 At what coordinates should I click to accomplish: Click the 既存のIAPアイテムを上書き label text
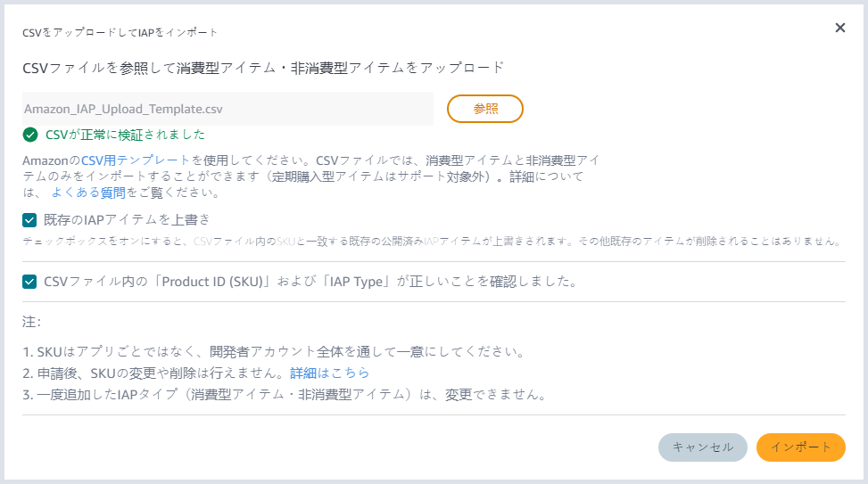point(127,219)
